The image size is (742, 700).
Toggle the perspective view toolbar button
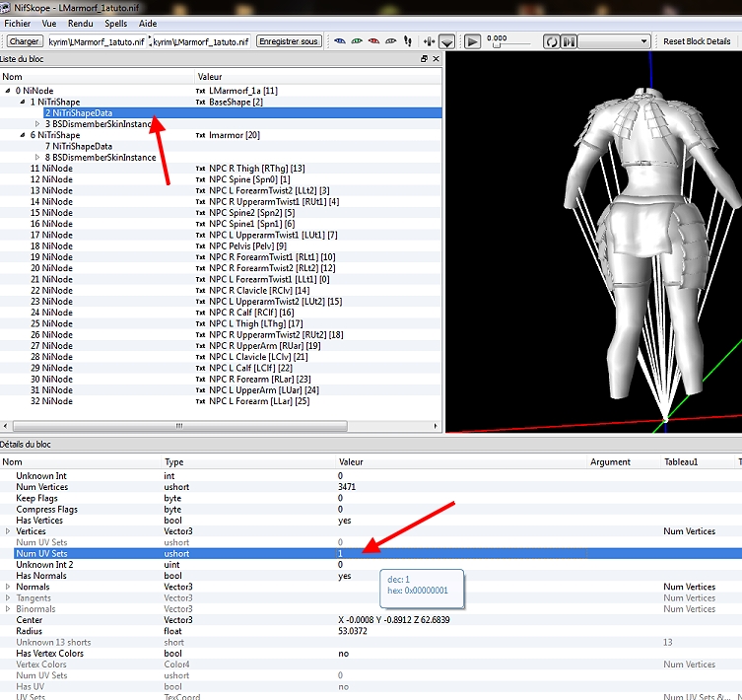point(446,41)
